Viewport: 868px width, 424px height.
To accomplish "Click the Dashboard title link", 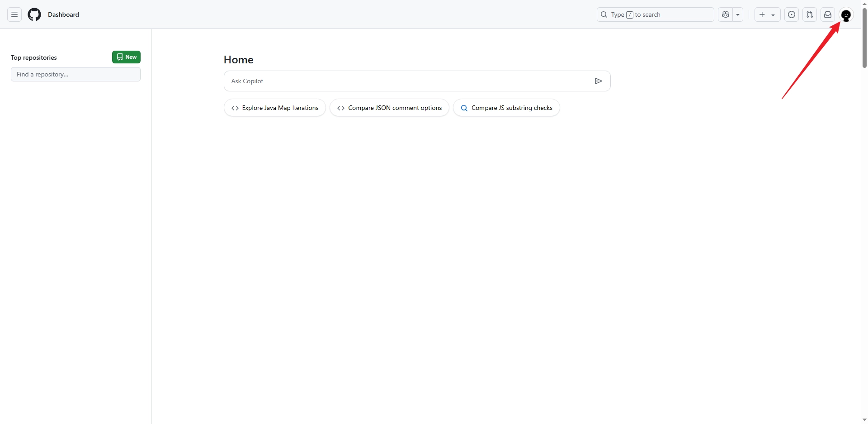I will pyautogui.click(x=63, y=14).
